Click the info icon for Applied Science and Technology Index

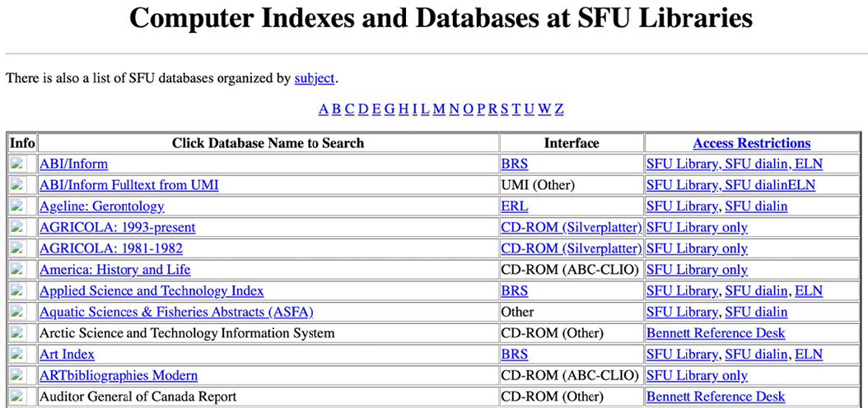[18, 290]
